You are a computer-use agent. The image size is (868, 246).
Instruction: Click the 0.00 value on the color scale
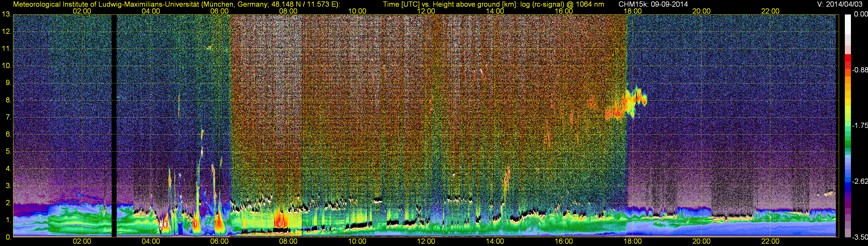[x=860, y=14]
